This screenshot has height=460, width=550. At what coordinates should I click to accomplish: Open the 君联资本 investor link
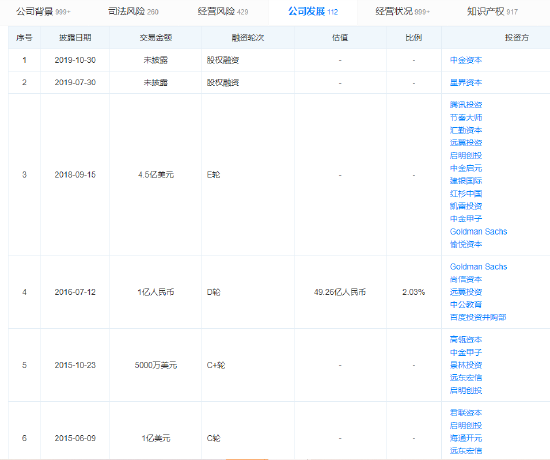[x=466, y=413]
